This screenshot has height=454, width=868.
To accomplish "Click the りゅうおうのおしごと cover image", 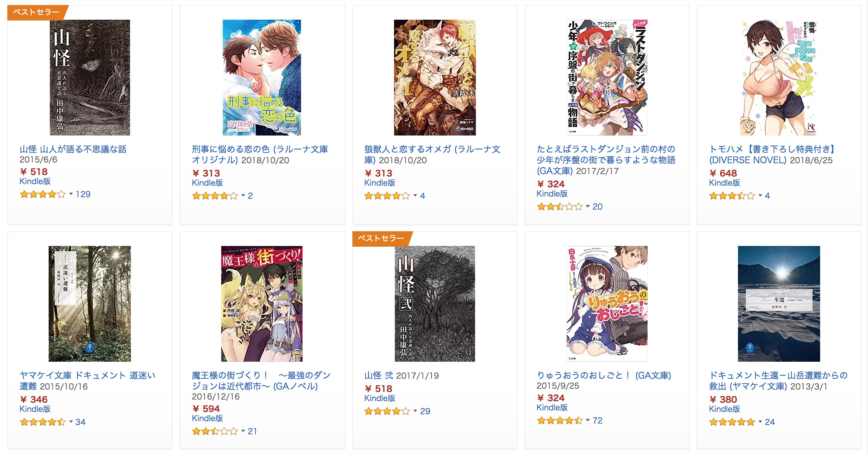I will pyautogui.click(x=607, y=304).
